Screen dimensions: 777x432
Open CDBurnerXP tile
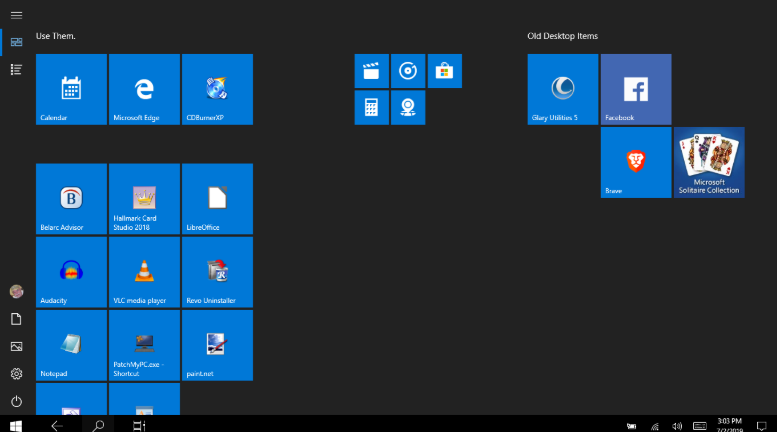click(218, 89)
